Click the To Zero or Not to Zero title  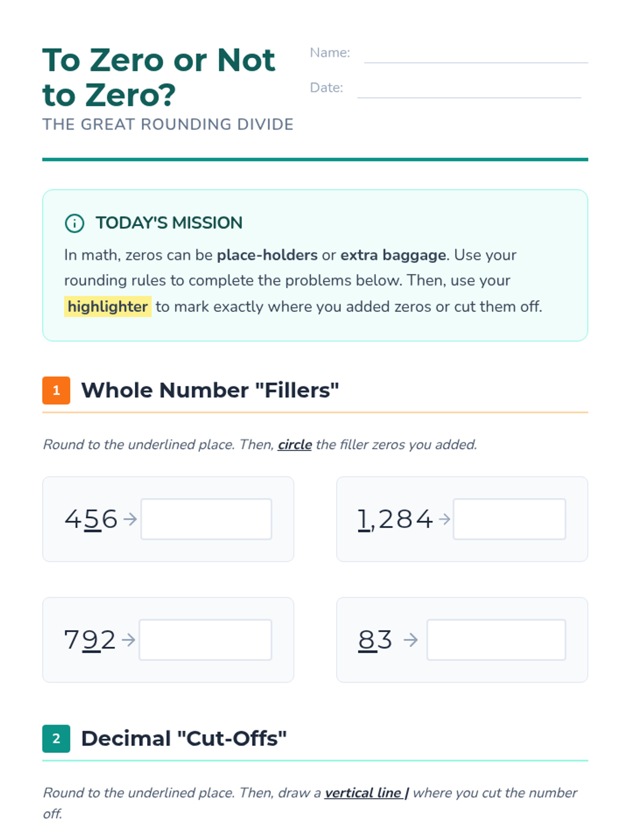pyautogui.click(x=159, y=77)
